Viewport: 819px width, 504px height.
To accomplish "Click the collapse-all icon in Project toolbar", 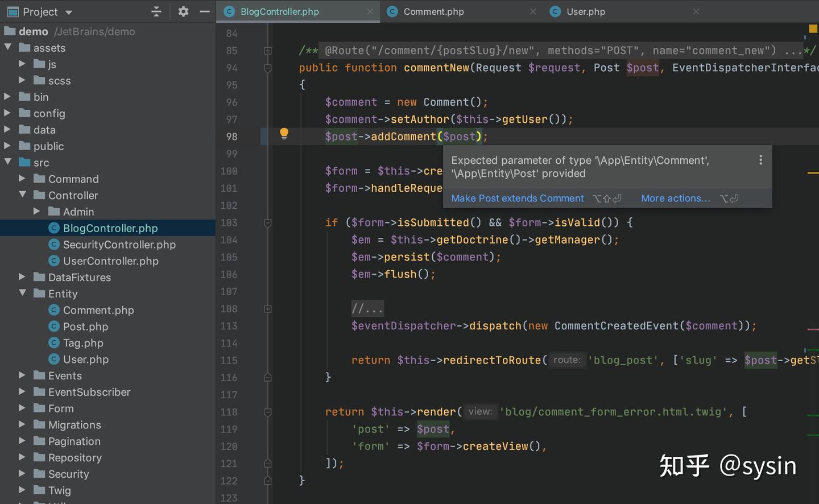I will coord(156,11).
